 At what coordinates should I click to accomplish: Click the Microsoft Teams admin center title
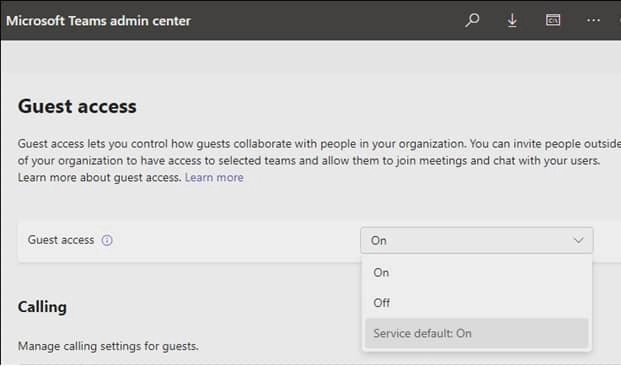98,21
